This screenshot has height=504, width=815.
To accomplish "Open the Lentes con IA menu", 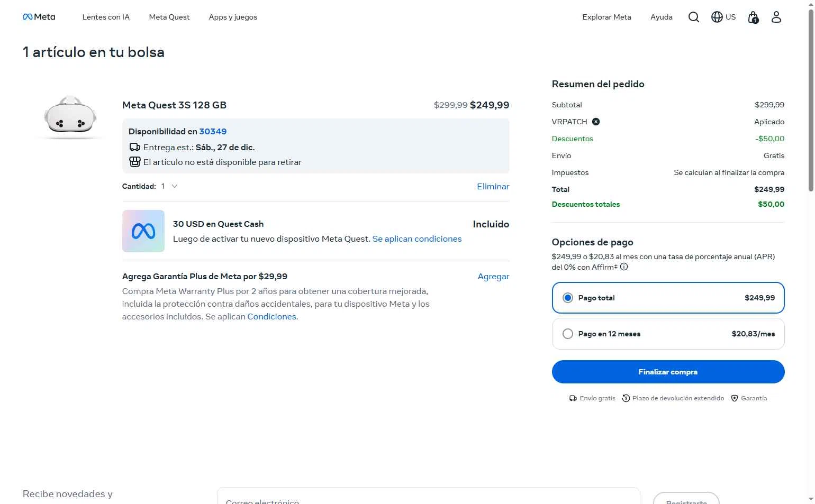I will click(106, 17).
